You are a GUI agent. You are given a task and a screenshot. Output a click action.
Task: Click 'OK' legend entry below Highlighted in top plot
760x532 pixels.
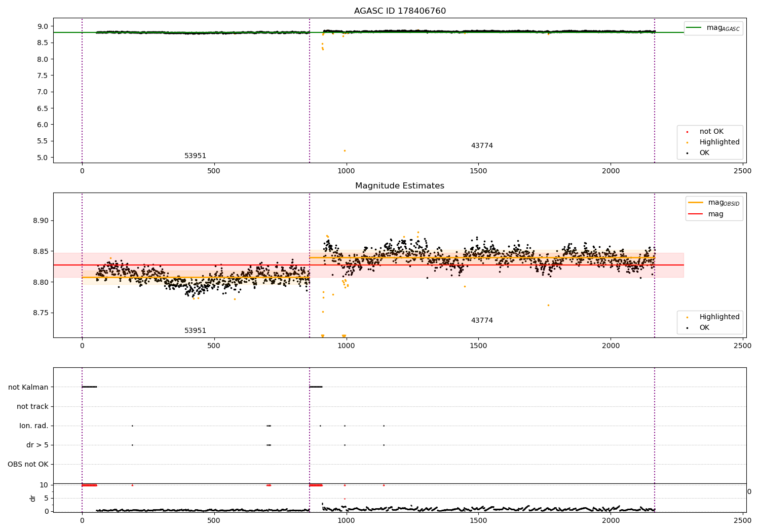coord(704,153)
